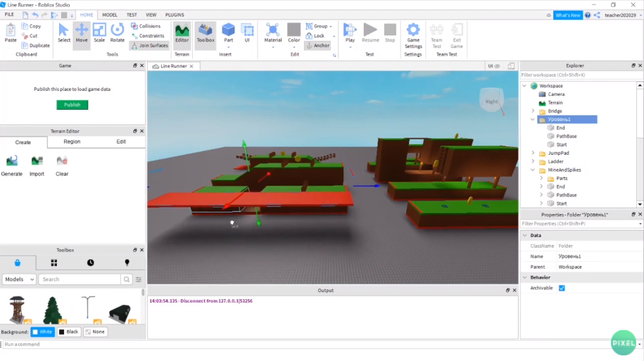Open Toolbox Recent tab
The width and height of the screenshot is (644, 361).
[90, 263]
